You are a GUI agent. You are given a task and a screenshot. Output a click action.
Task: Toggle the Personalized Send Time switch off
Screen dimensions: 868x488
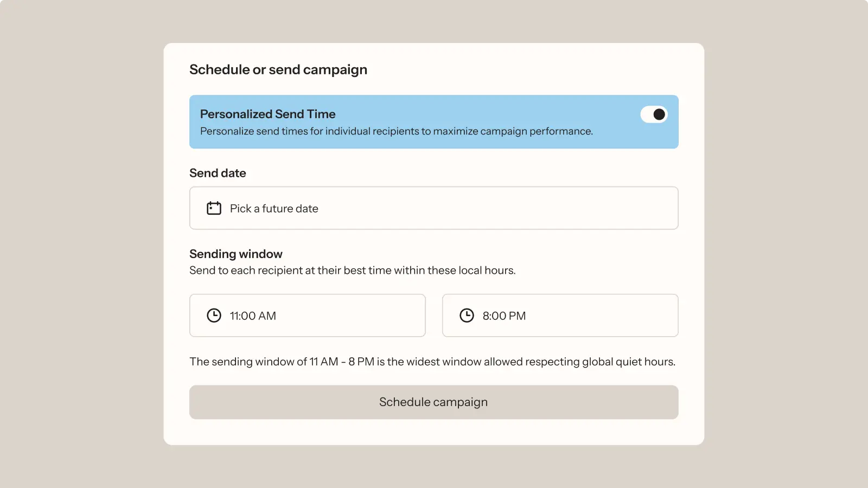click(654, 114)
